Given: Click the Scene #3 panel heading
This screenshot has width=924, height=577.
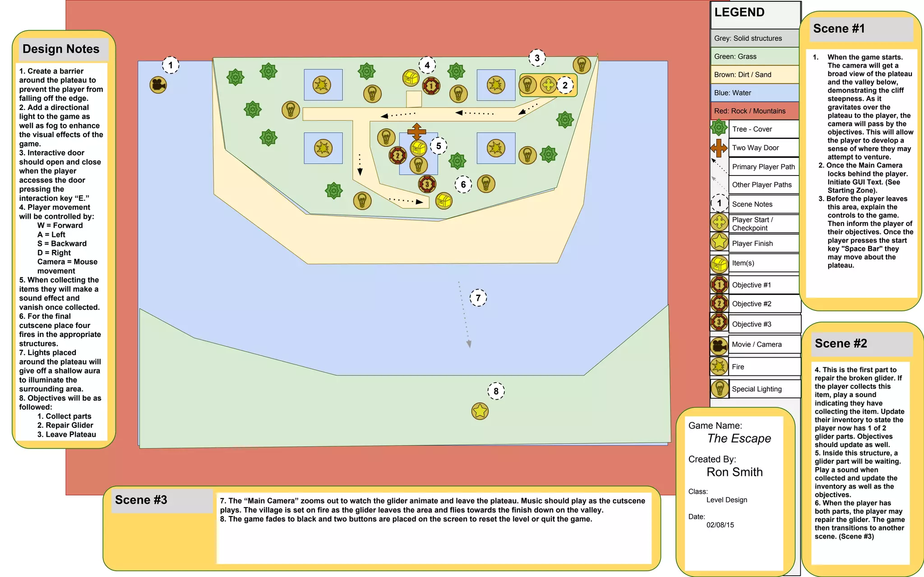Looking at the screenshot, I should tap(141, 500).
